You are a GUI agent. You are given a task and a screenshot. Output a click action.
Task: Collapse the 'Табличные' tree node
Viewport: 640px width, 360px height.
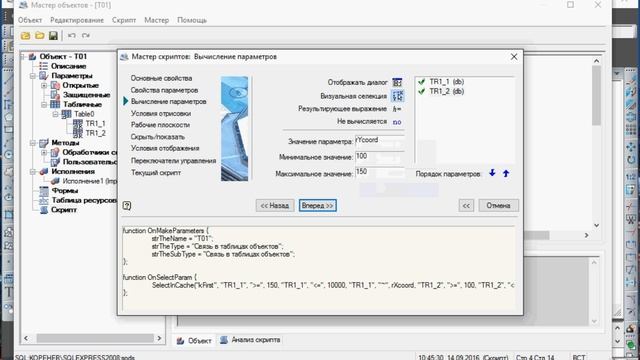coord(44,104)
